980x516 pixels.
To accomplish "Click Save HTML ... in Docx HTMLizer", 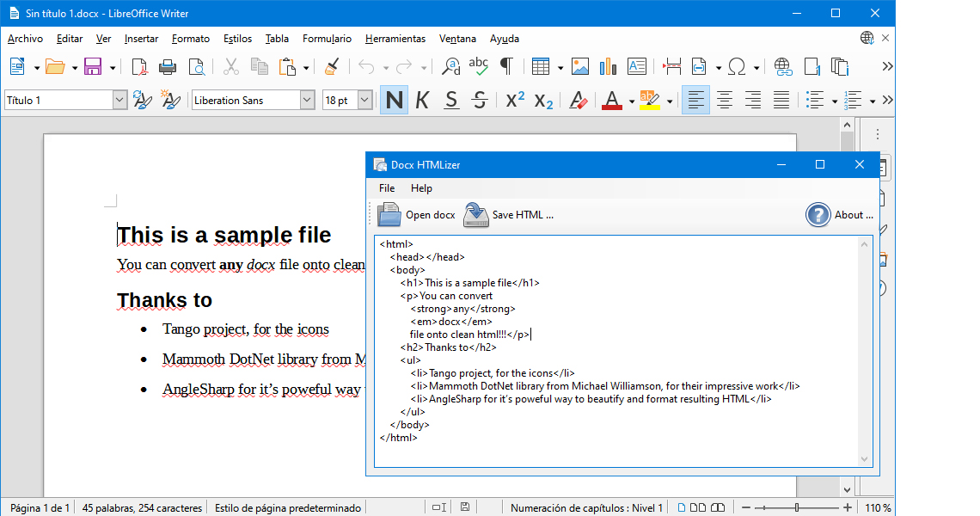I will point(508,214).
